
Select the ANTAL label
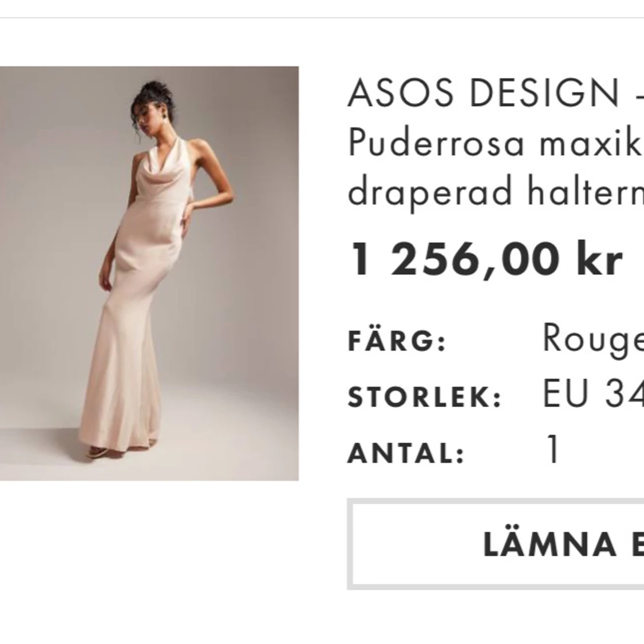tap(406, 453)
